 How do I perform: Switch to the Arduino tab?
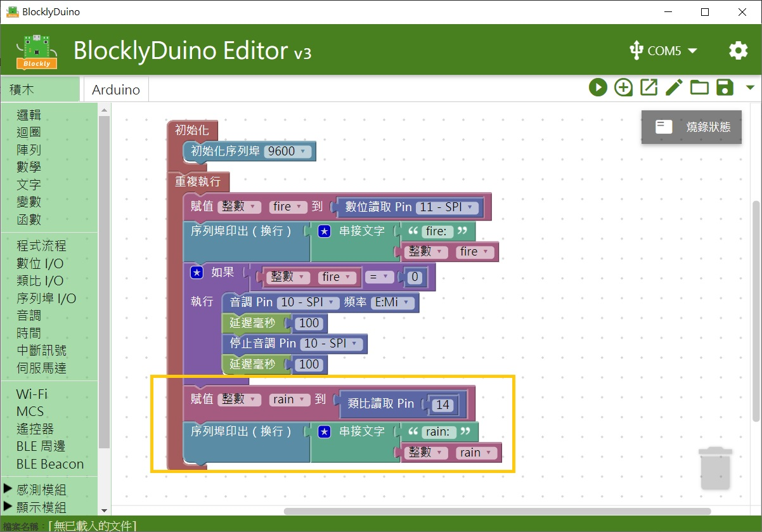(x=116, y=89)
